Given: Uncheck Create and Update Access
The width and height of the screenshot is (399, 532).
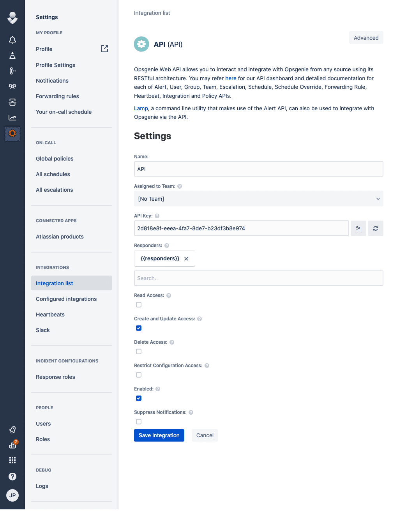Looking at the screenshot, I should click(139, 328).
